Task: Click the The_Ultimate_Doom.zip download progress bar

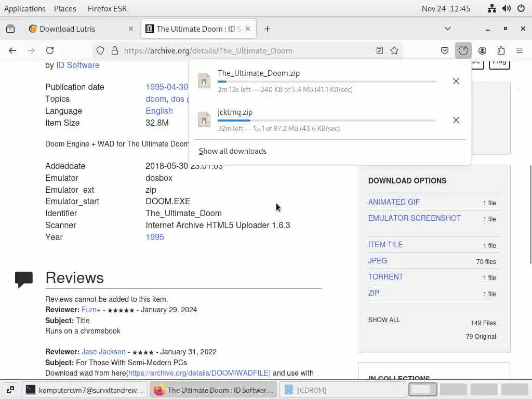Action: coord(327,82)
